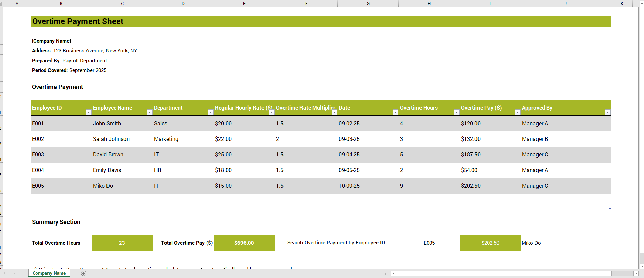Click the previous sheet navigation arrow
Screen dimensions: 644x278
pos(5,273)
